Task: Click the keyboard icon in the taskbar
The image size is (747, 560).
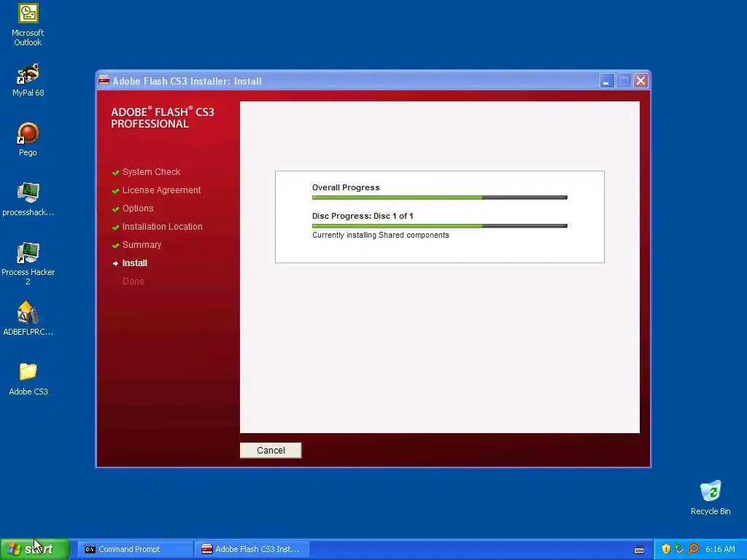Action: click(x=639, y=550)
